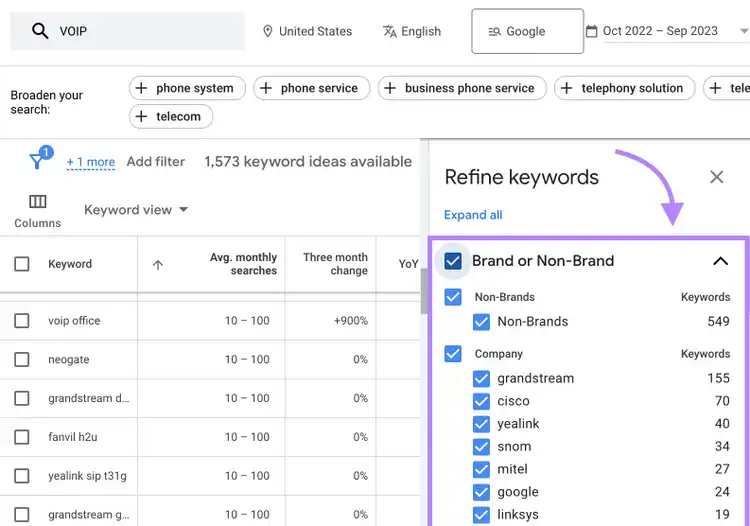Close the Refine keywords panel
The image size is (750, 526).
pos(717,177)
